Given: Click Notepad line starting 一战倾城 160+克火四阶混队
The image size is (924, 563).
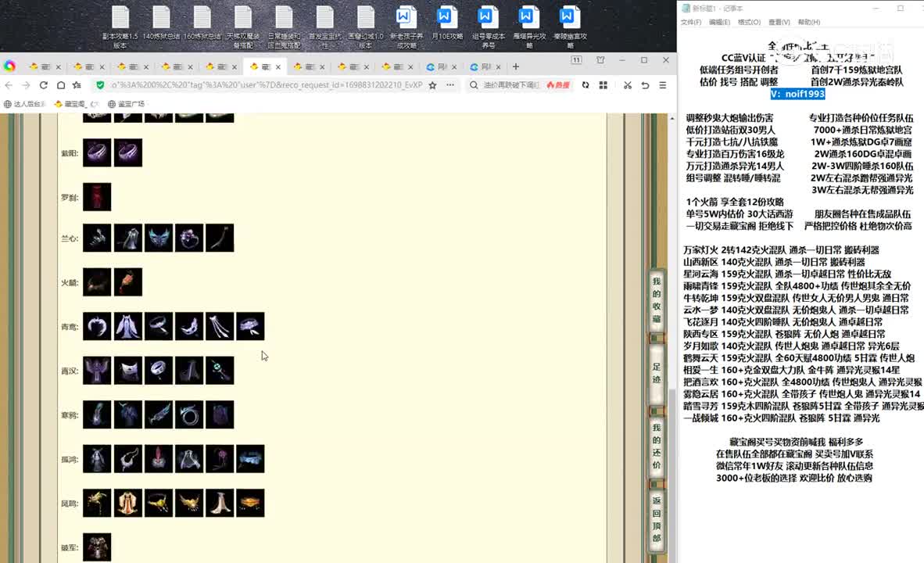Looking at the screenshot, I should click(781, 418).
